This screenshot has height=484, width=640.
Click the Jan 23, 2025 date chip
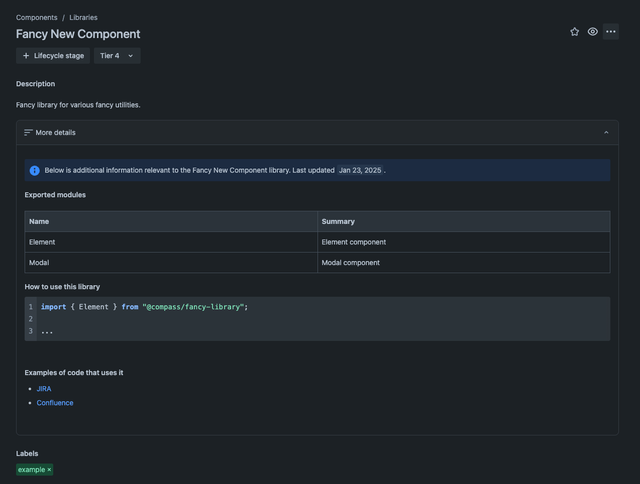(x=360, y=171)
